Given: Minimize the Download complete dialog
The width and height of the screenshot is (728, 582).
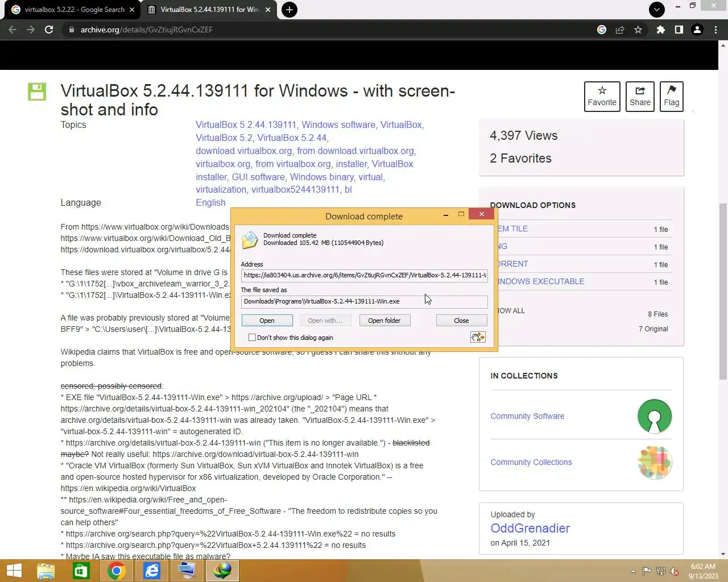Looking at the screenshot, I should tap(445, 215).
